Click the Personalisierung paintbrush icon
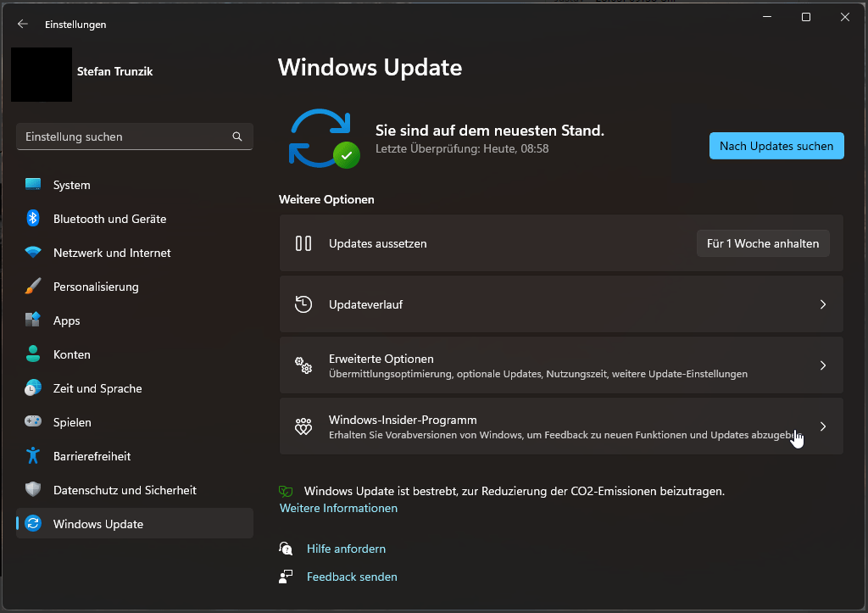Viewport: 868px width, 613px height. click(x=33, y=287)
